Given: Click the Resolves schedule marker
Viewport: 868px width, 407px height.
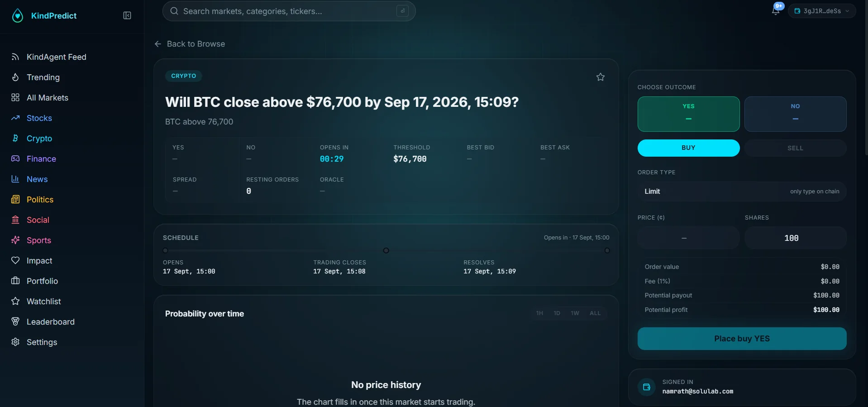Looking at the screenshot, I should [x=607, y=250].
